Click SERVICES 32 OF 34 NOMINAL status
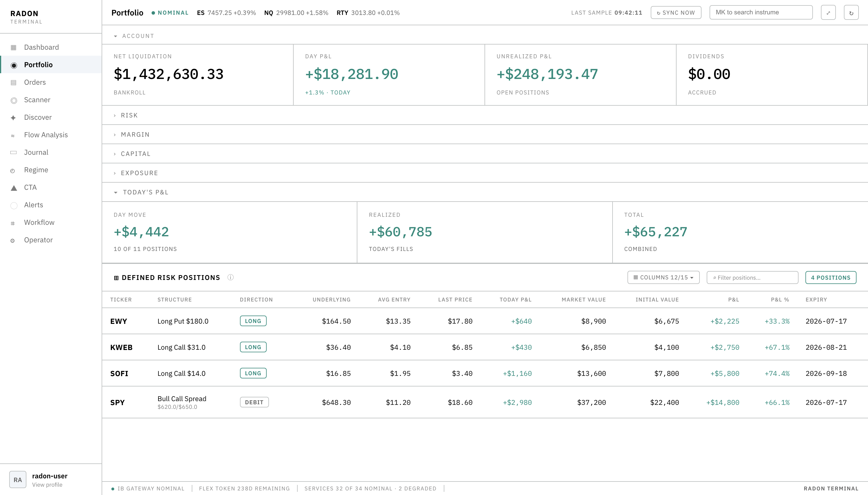 (x=371, y=489)
